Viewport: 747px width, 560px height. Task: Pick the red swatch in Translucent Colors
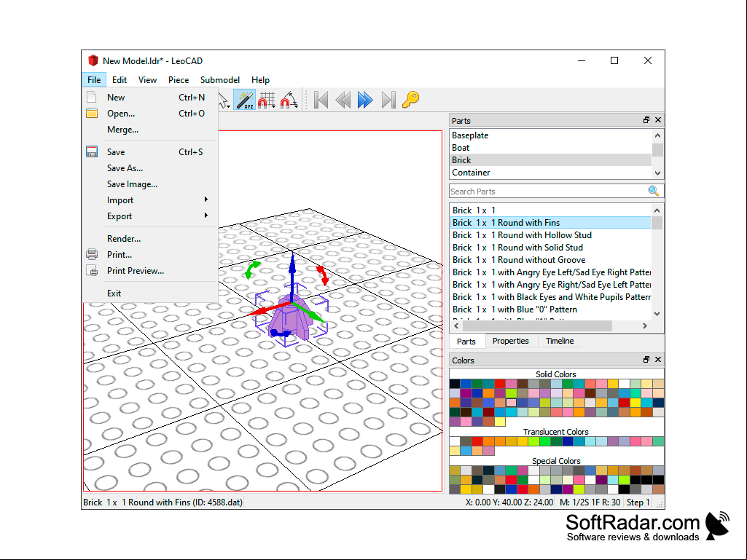click(477, 441)
